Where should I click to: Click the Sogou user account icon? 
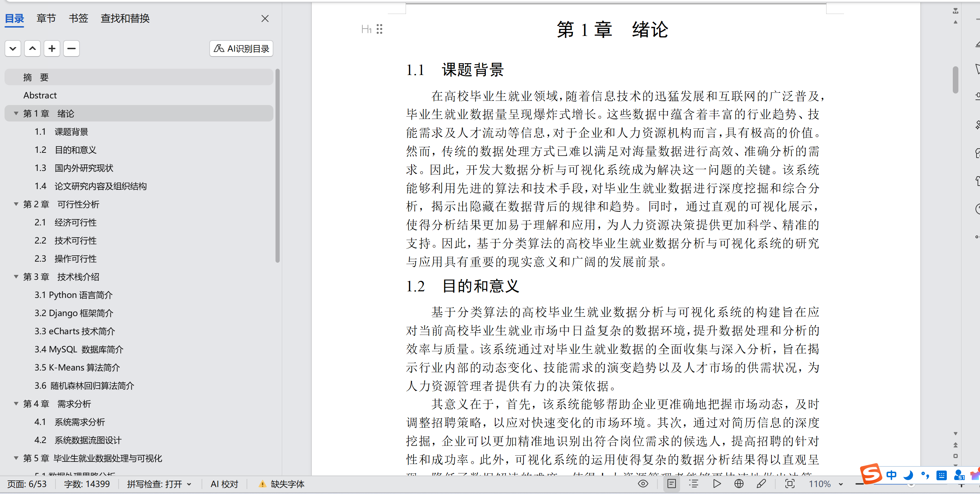[959, 475]
